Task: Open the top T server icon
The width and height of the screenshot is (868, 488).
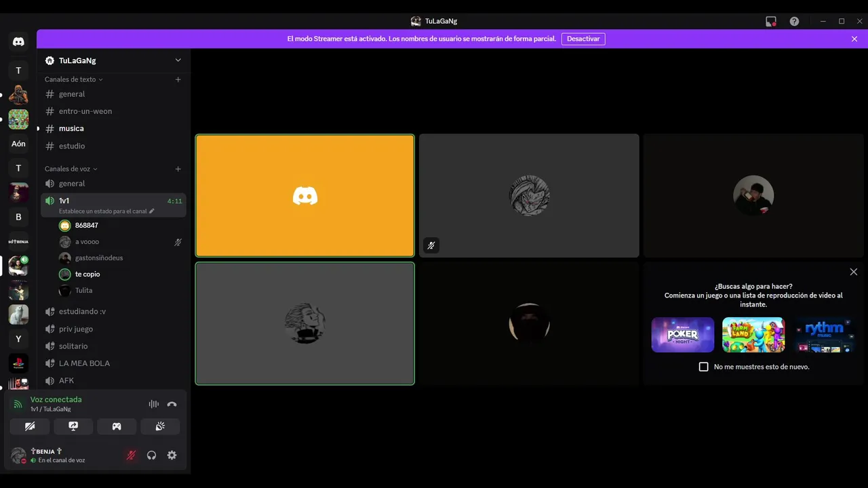Action: (18, 70)
